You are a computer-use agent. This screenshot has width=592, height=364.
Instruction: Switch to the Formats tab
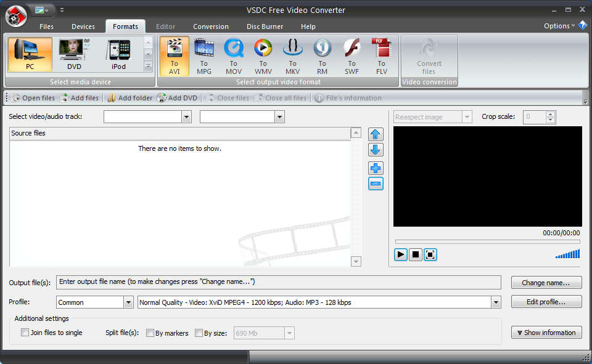tap(125, 26)
